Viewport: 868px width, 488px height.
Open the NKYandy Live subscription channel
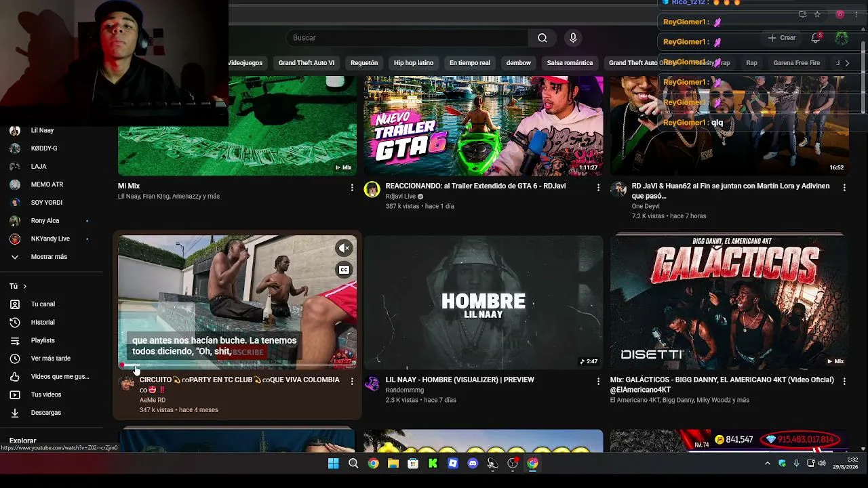pyautogui.click(x=51, y=239)
